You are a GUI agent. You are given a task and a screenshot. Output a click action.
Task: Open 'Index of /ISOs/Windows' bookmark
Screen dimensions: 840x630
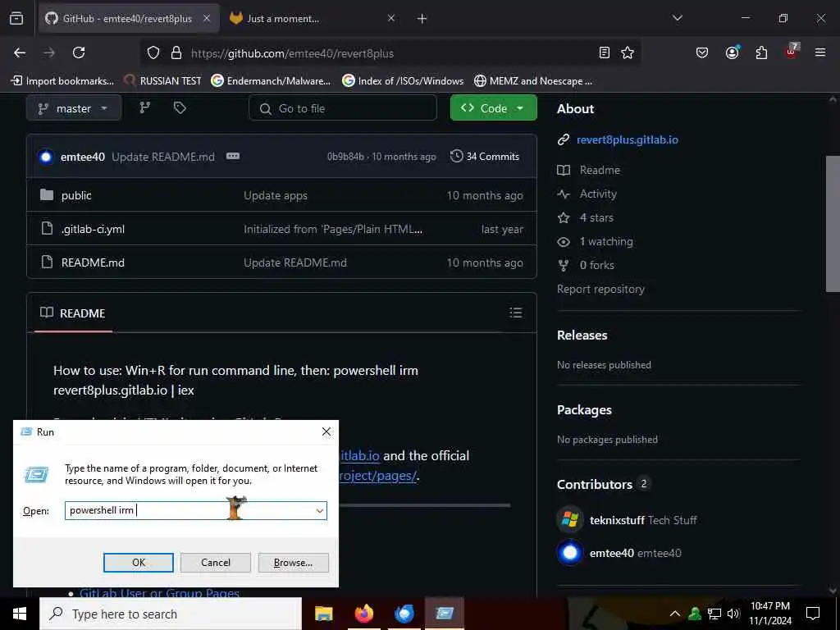pos(403,81)
